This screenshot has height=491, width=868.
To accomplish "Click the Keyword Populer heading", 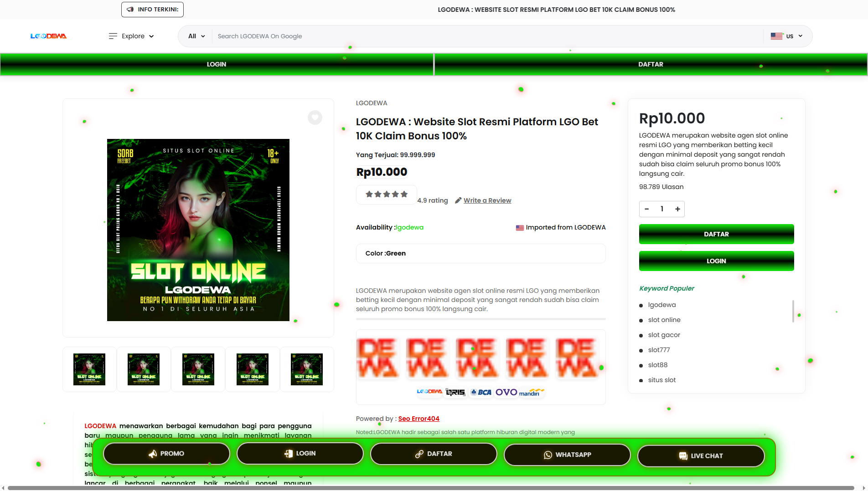I will click(x=666, y=288).
